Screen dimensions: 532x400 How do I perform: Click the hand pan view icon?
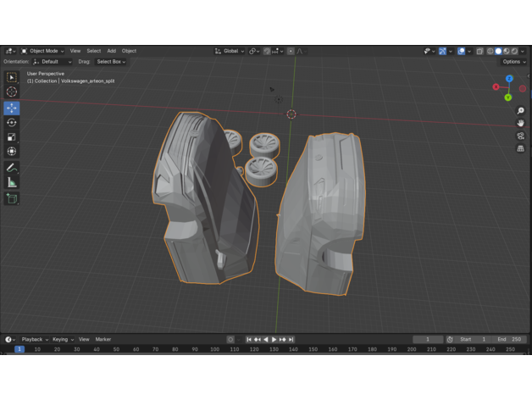tap(520, 124)
